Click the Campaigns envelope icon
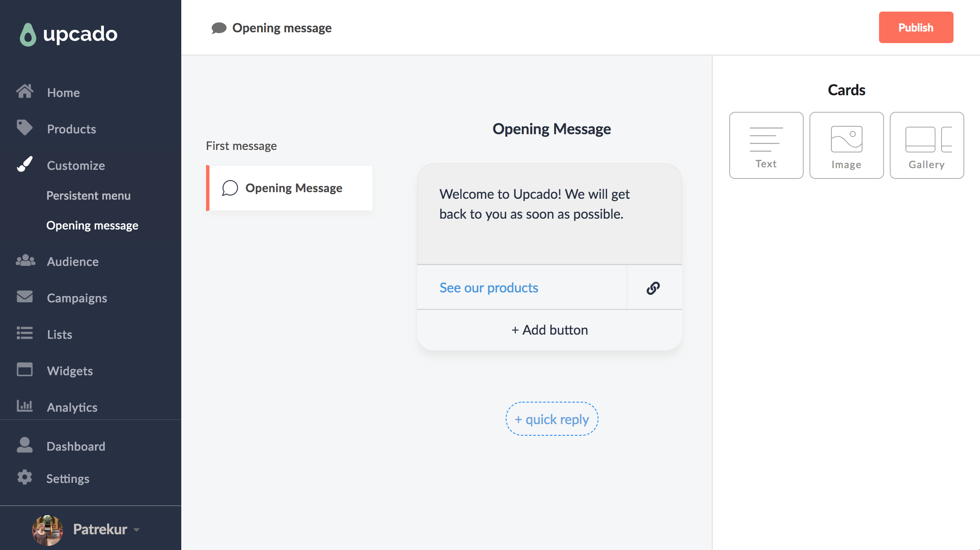This screenshot has width=980, height=550. (x=25, y=297)
